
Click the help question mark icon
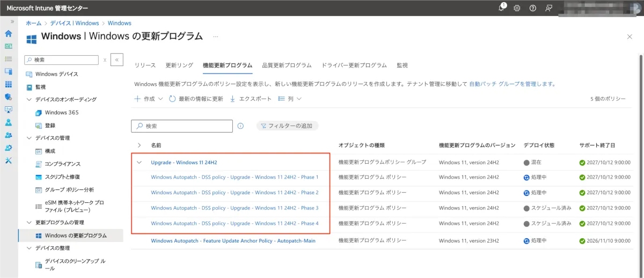[x=532, y=8]
